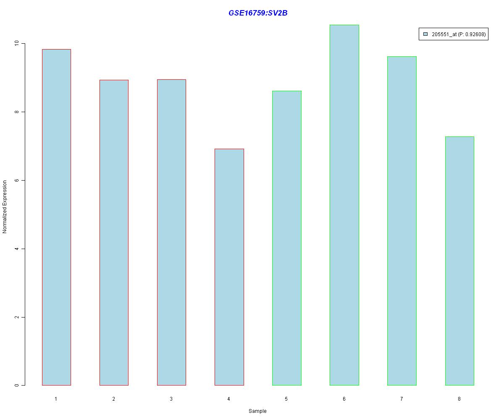
Task: Select the bar for sample 1
Action: click(56, 217)
